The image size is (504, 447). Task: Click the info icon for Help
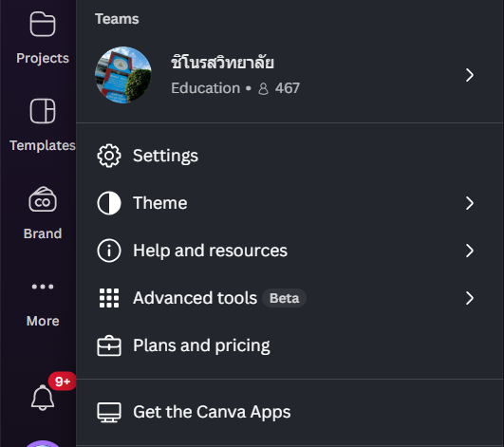coord(109,251)
